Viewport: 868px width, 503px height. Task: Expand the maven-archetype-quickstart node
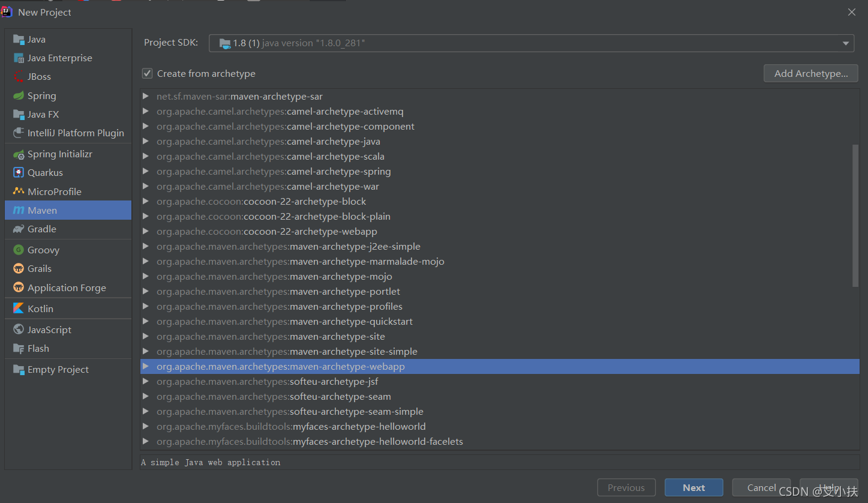pos(146,321)
